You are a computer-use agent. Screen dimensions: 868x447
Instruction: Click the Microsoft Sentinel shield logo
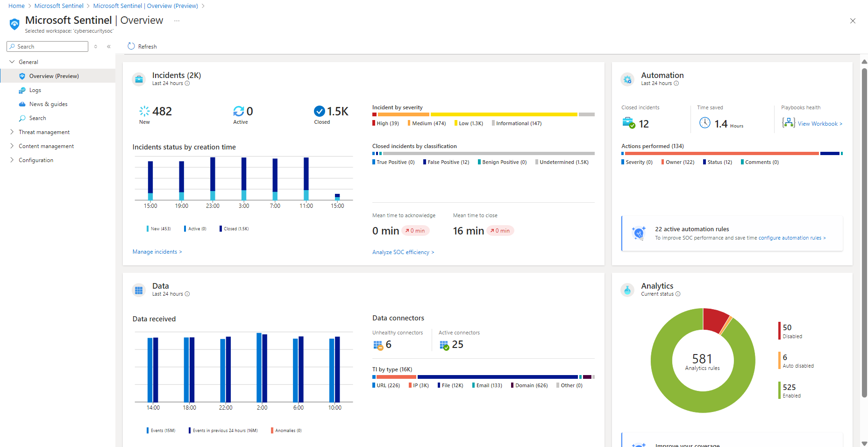[x=14, y=23]
